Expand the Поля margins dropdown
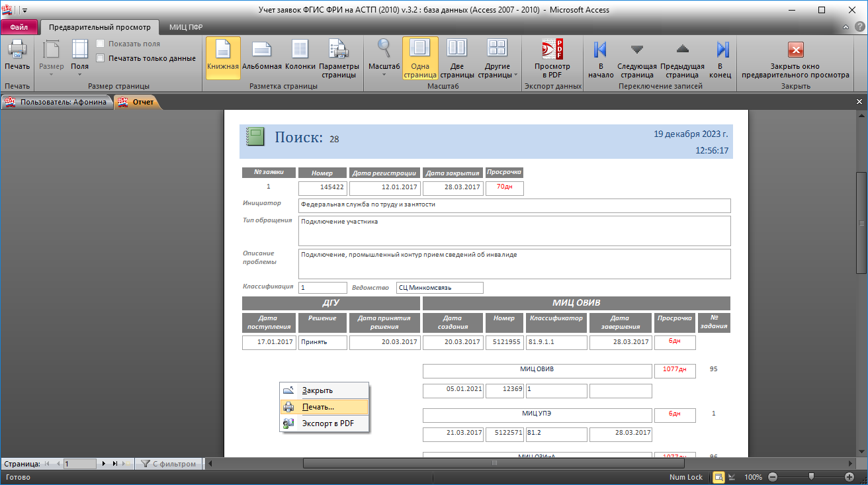 point(79,61)
